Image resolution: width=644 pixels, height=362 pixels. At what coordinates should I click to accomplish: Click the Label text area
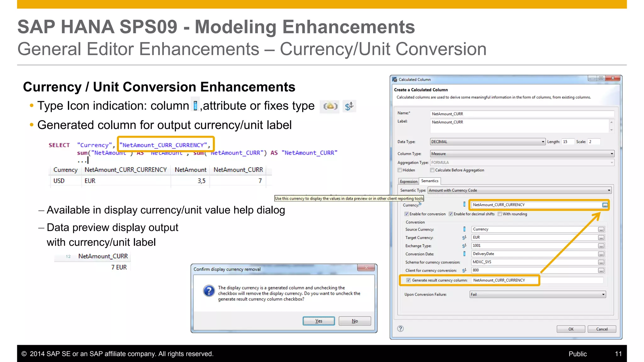[x=519, y=126]
